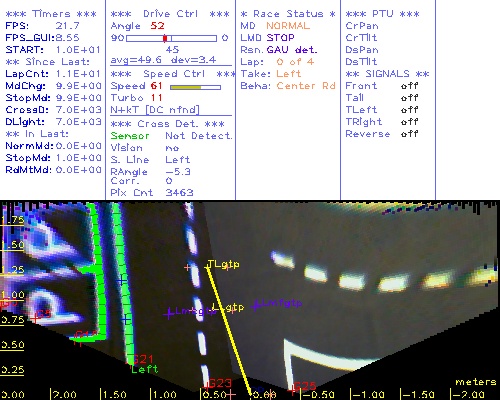
Task: Click the Drive Ctrl section header
Action: click(x=170, y=14)
